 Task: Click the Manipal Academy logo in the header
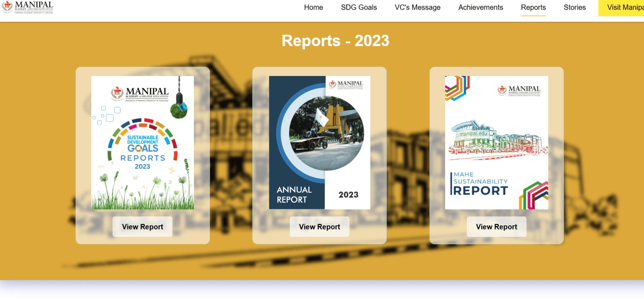coord(28,7)
